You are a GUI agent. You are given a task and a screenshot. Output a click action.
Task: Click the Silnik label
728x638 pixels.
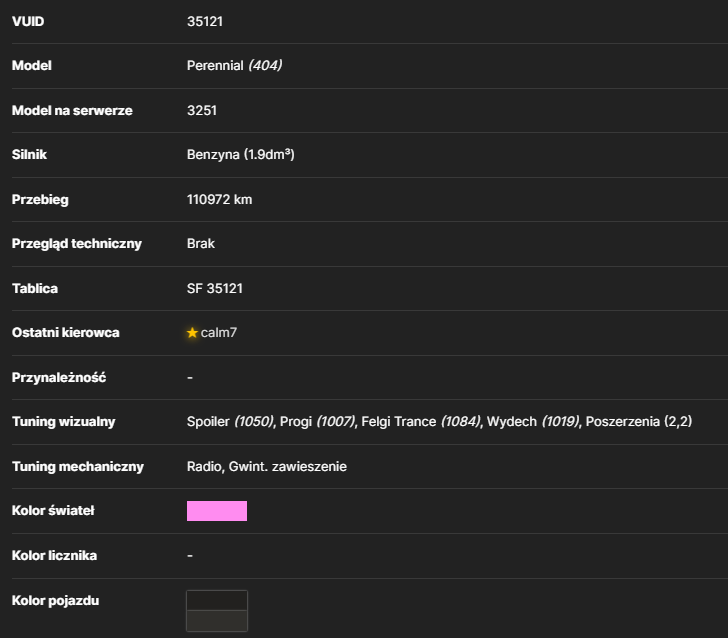point(29,154)
